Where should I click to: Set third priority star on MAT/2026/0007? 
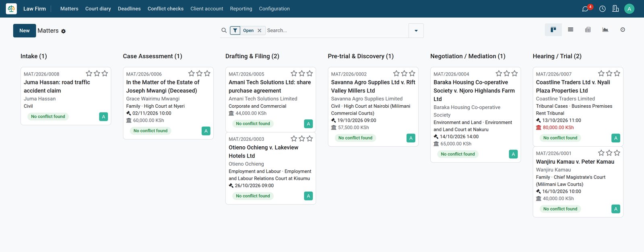point(617,73)
